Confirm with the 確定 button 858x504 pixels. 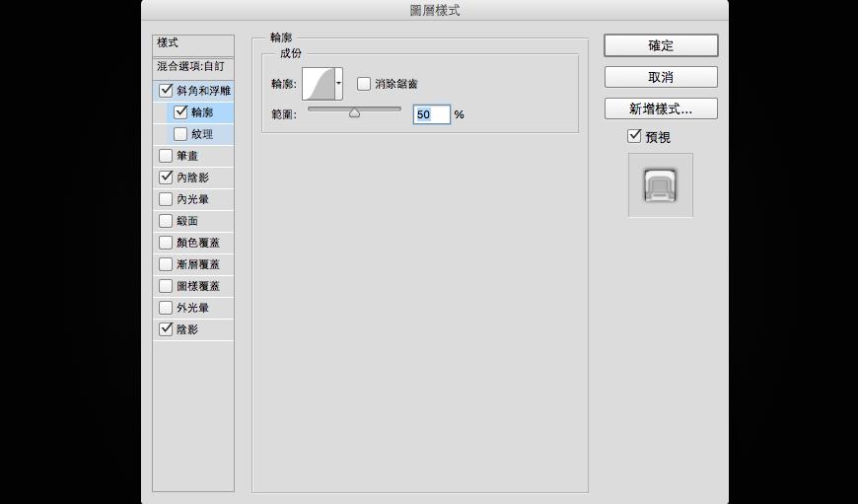[x=661, y=45]
